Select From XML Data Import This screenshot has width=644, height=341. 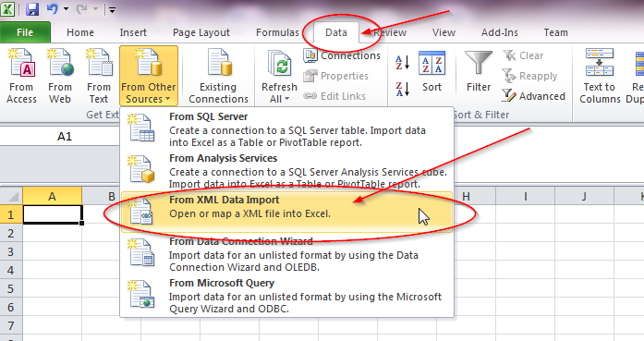point(287,212)
